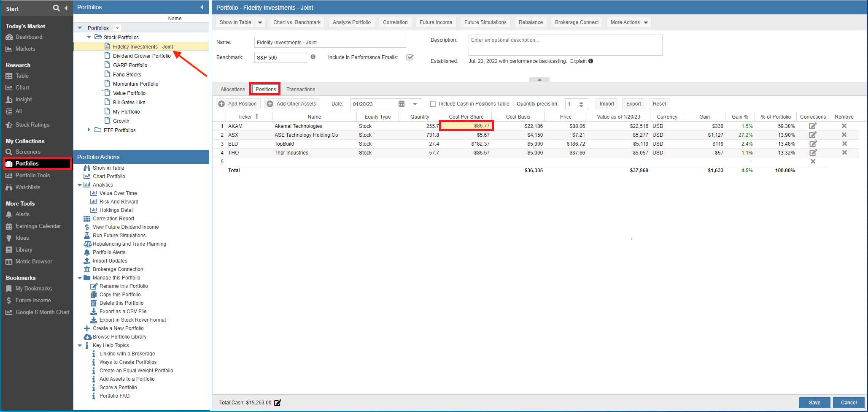The width and height of the screenshot is (868, 412).
Task: Click the Export button
Action: [633, 104]
